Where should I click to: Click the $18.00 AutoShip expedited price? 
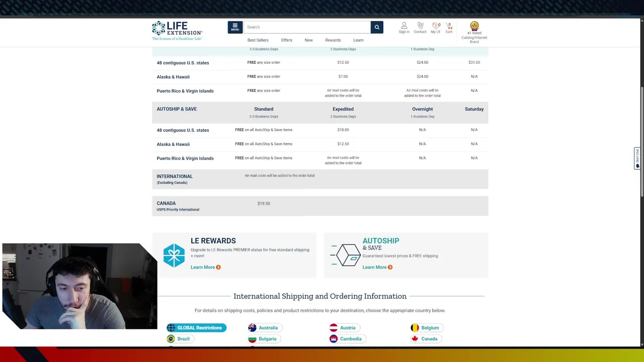click(x=343, y=130)
